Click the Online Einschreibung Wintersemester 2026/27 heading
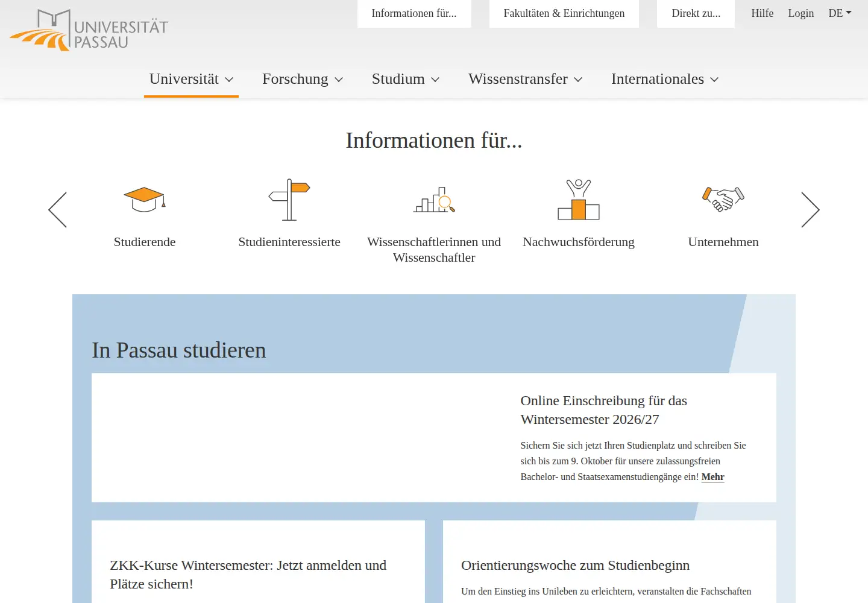Screen dimensions: 868x603 click(604, 410)
